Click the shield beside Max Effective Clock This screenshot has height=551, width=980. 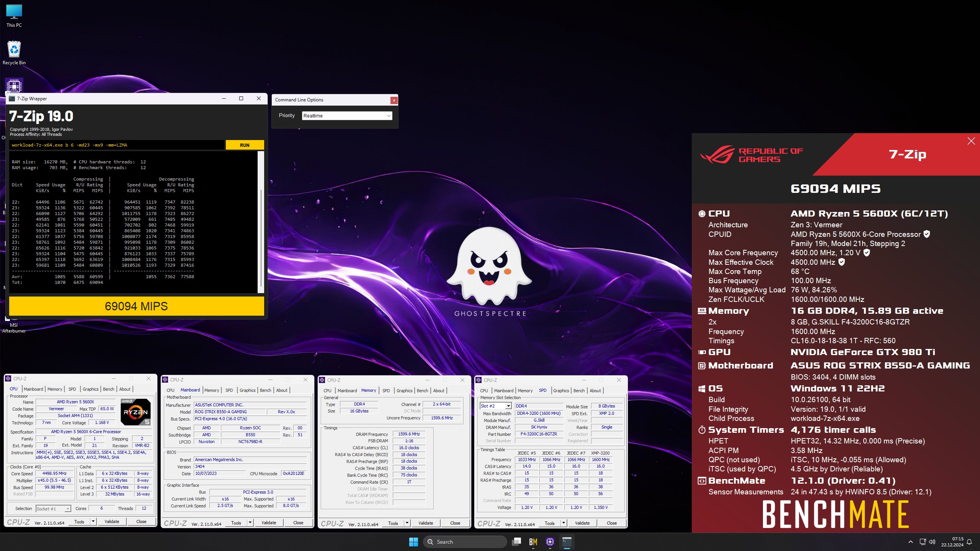841,262
